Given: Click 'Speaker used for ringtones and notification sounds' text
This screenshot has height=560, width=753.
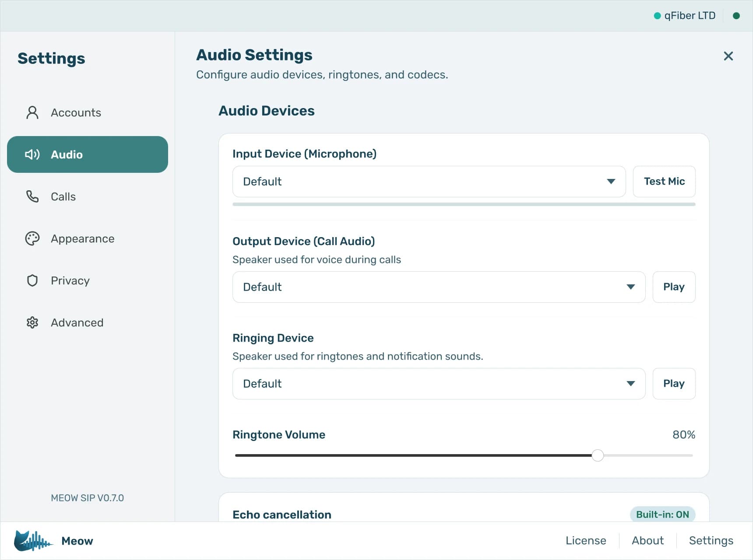Looking at the screenshot, I should [x=358, y=357].
